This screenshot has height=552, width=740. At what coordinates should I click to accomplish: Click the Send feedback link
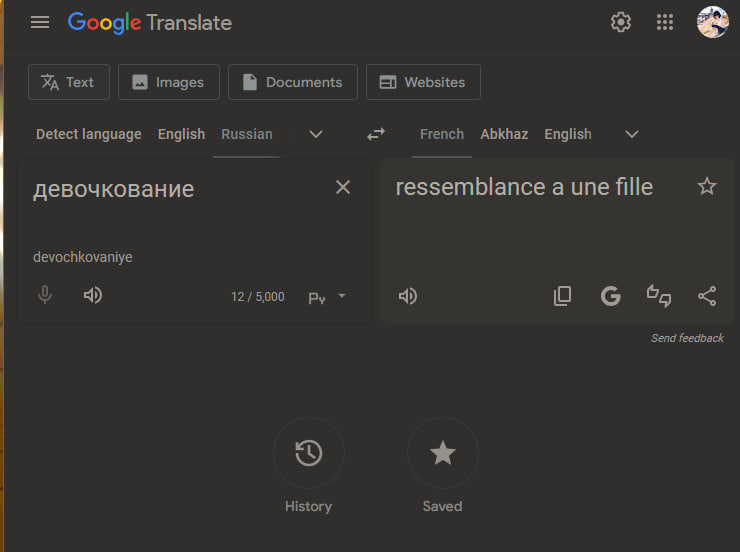click(x=687, y=338)
